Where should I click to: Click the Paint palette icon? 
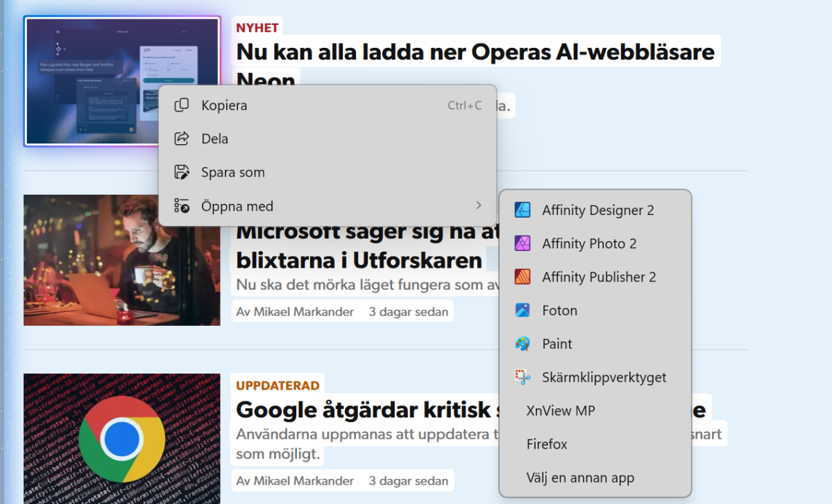(523, 344)
